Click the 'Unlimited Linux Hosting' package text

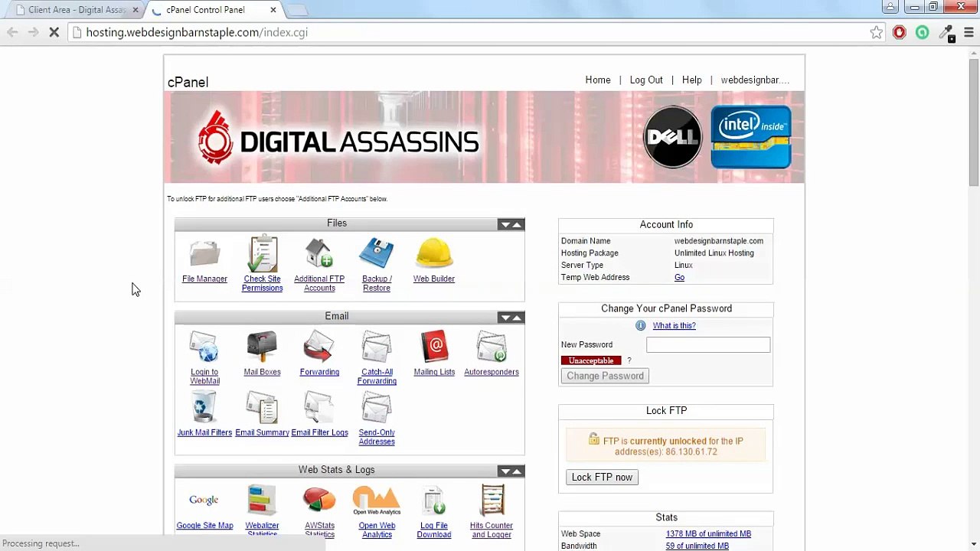714,253
